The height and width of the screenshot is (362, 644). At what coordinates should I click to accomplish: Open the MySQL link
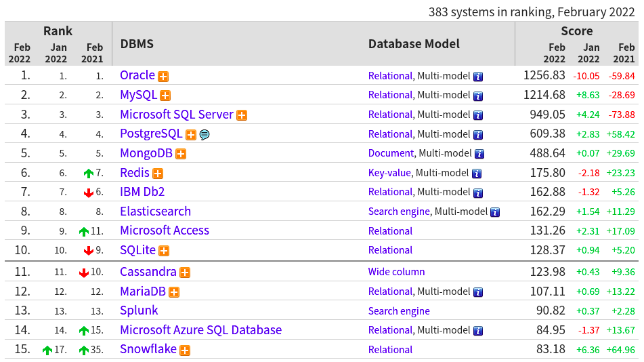[138, 95]
